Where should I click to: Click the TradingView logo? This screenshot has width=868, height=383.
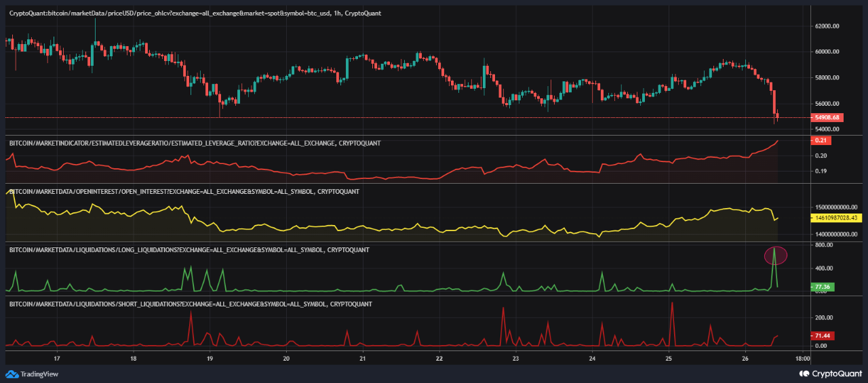[31, 374]
